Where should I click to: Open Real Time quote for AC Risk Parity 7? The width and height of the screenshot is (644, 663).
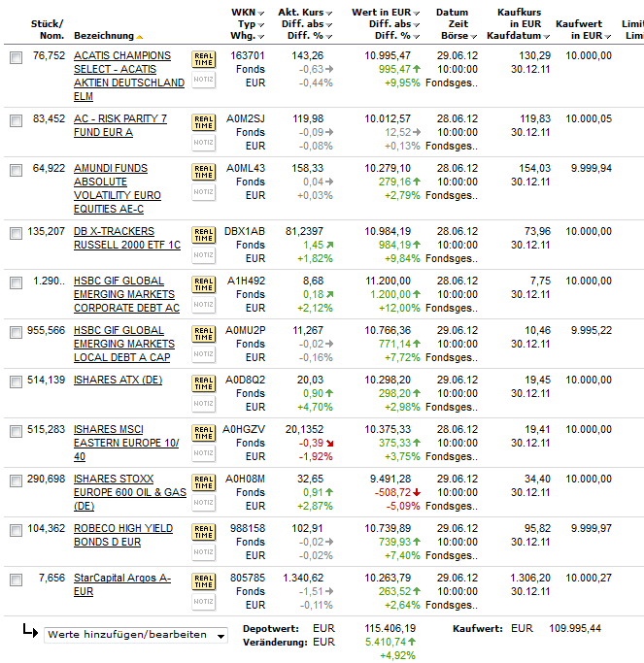204,122
